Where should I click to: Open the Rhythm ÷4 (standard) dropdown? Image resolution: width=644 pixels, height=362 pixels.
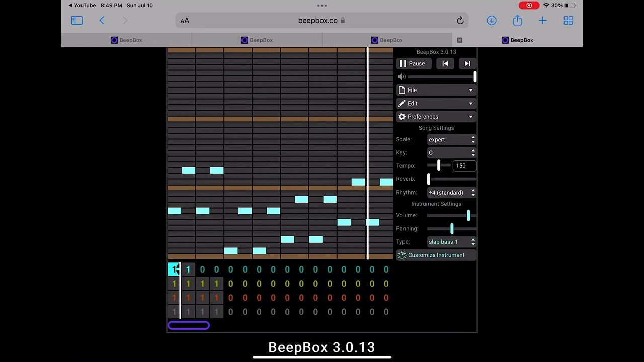(451, 193)
